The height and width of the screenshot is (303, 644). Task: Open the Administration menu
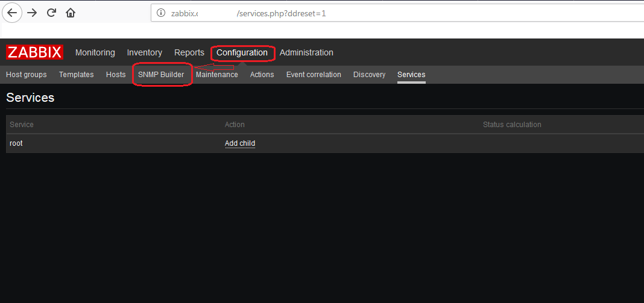tap(306, 52)
